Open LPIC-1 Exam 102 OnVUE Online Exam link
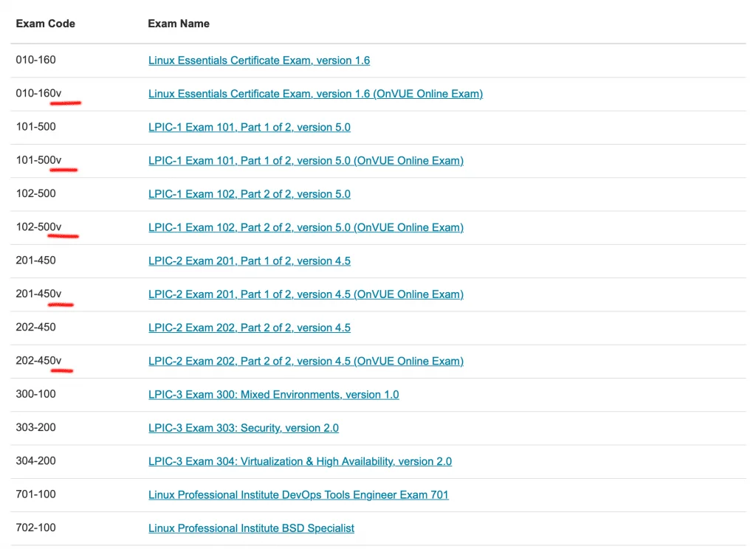The width and height of the screenshot is (756, 549). pyautogui.click(x=306, y=227)
